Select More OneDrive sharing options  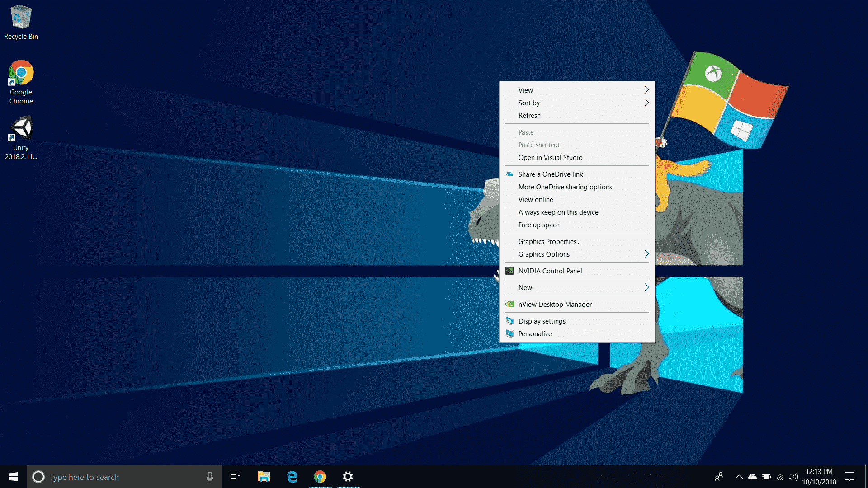[577, 187]
